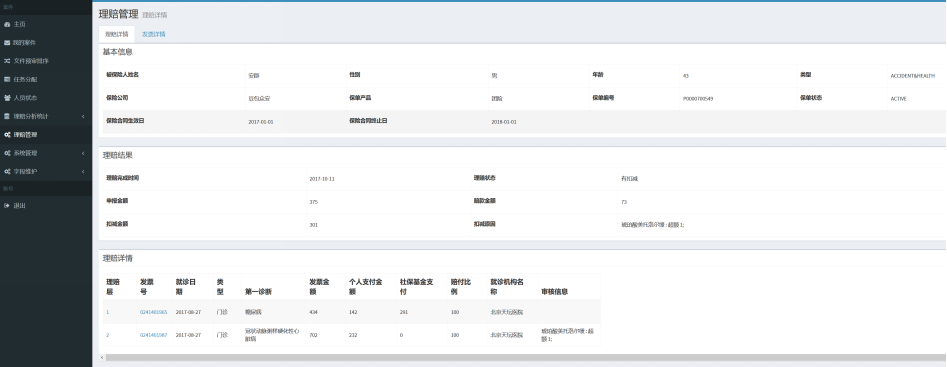Screen dimensions: 947x367
Task: Open 文件预审排序 in the sidebar menu
Action: click(46, 61)
